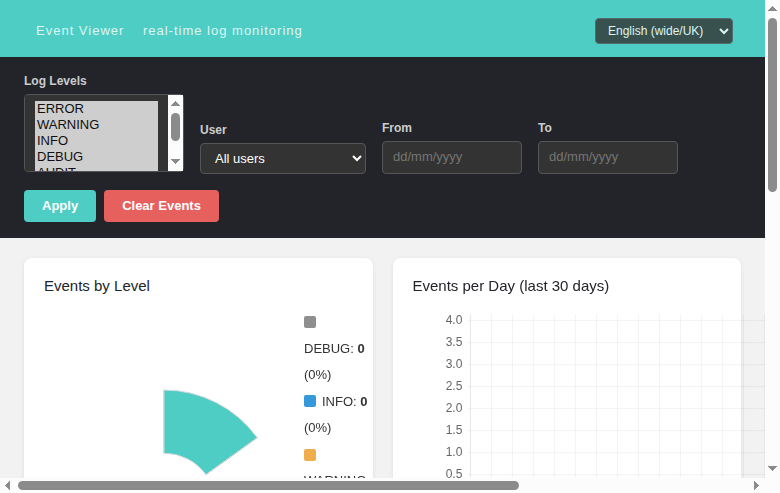Click the Log Levels list scroll-up arrow
This screenshot has width=780, height=493.
click(x=175, y=103)
